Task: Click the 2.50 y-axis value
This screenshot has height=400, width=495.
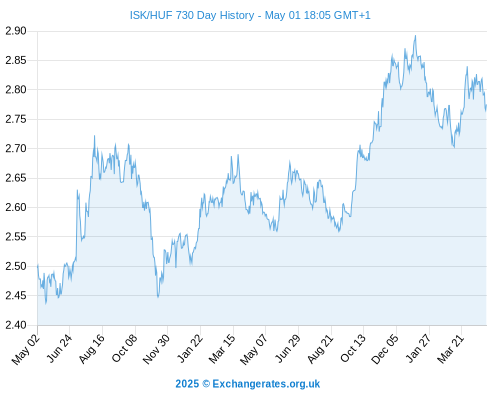Action: pos(16,266)
